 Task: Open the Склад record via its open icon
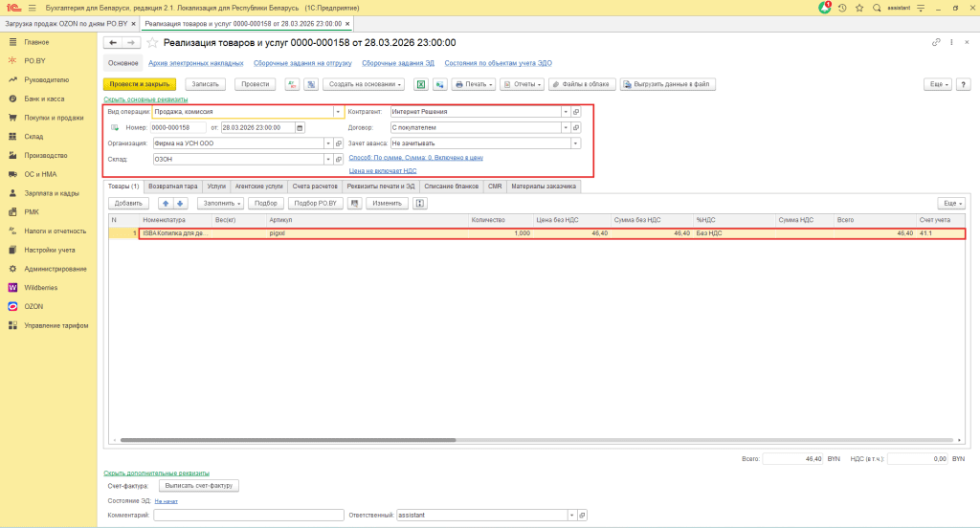[339, 160]
